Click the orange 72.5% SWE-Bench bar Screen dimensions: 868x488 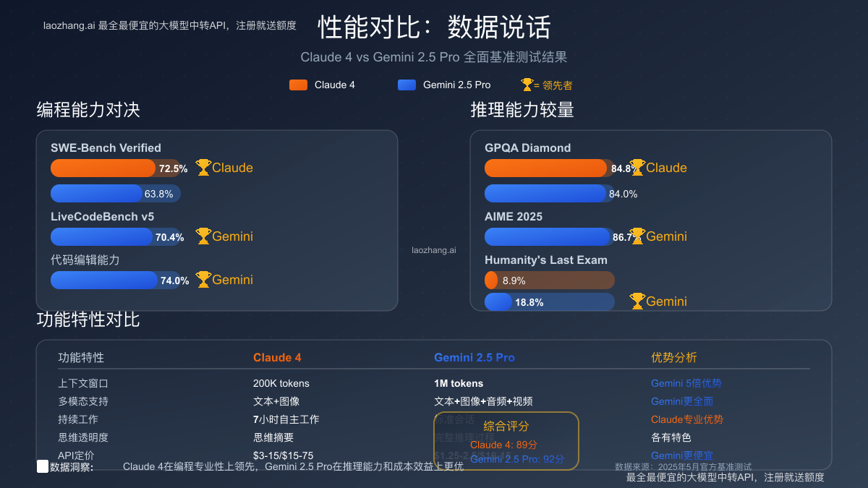point(103,168)
